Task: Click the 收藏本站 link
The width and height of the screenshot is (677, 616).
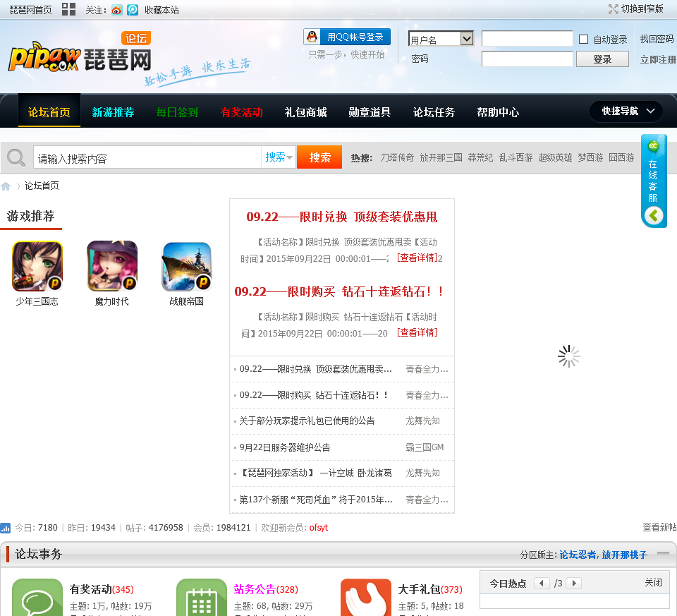Action: click(x=161, y=10)
